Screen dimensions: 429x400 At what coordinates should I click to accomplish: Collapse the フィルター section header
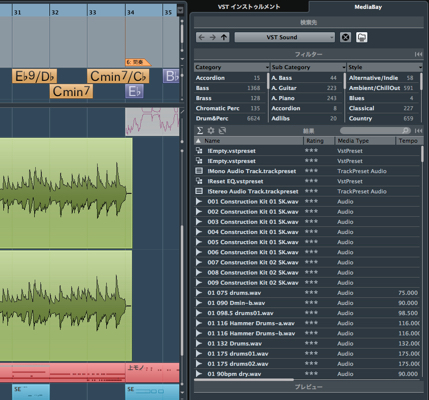tap(308, 54)
